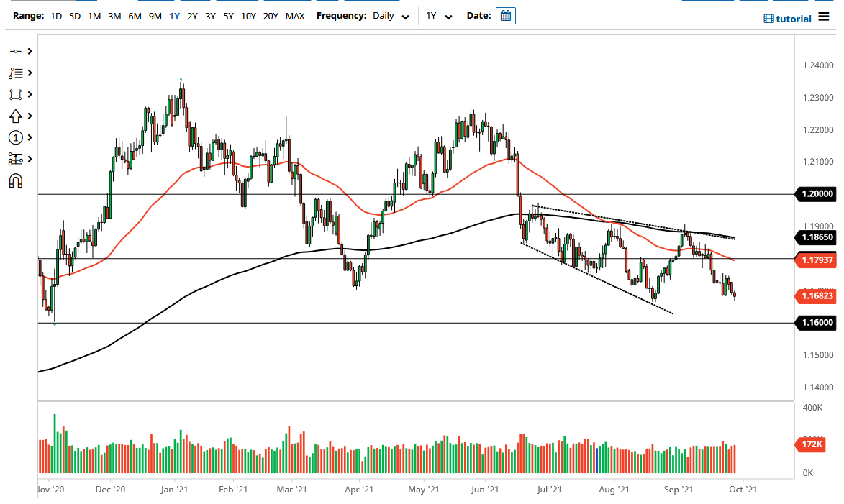Select the measurement projection tool

click(x=16, y=159)
